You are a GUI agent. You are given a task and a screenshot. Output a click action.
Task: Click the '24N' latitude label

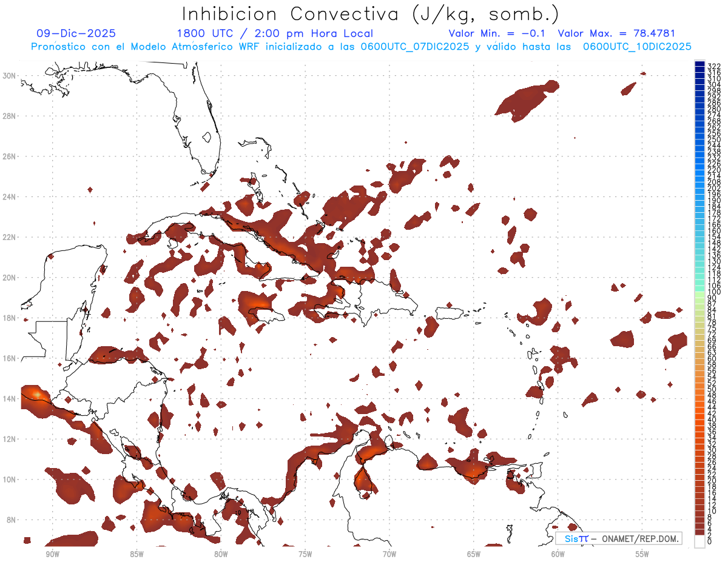coord(9,197)
